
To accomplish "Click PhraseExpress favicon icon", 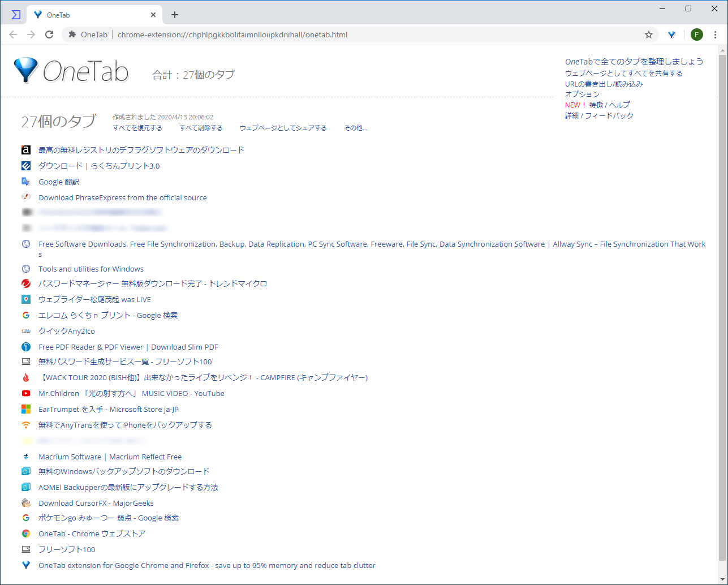I will [26, 197].
